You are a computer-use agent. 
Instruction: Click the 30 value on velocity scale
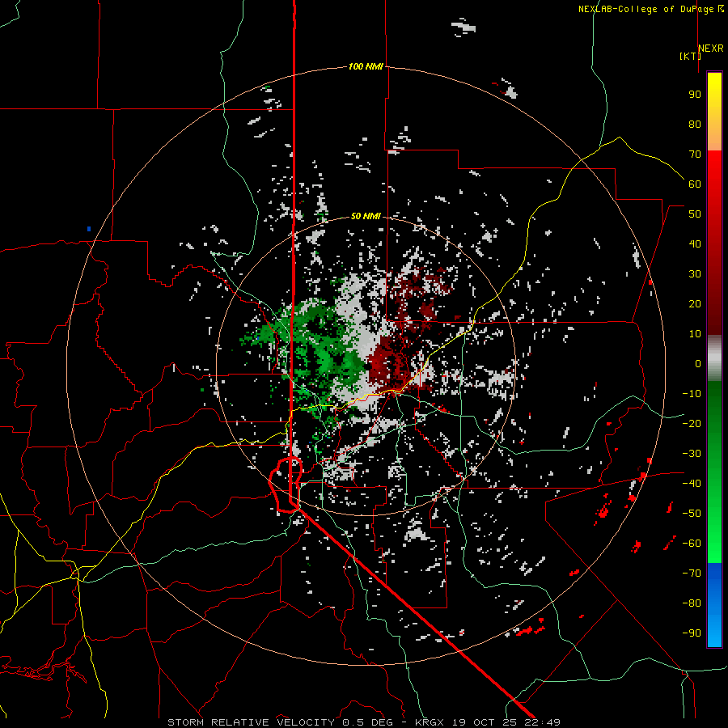pos(695,274)
